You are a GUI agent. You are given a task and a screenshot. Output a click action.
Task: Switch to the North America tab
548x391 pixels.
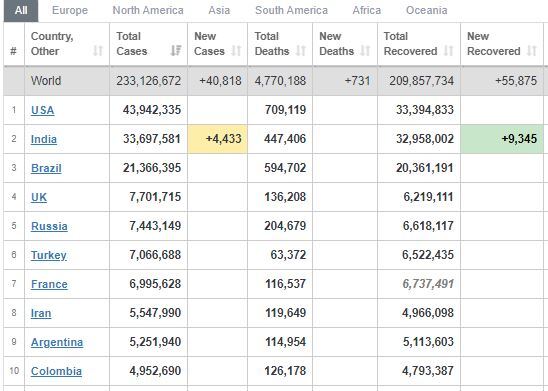148,10
